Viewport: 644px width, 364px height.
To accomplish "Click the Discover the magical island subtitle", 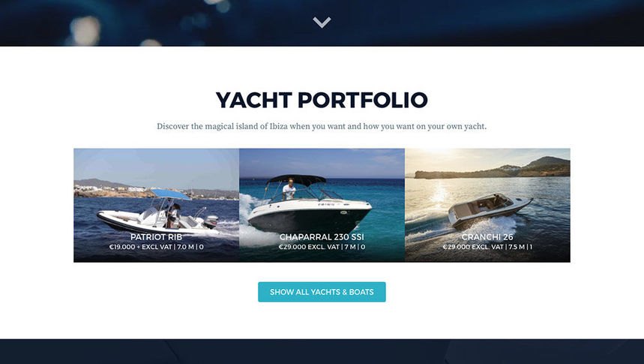I will 322,126.
